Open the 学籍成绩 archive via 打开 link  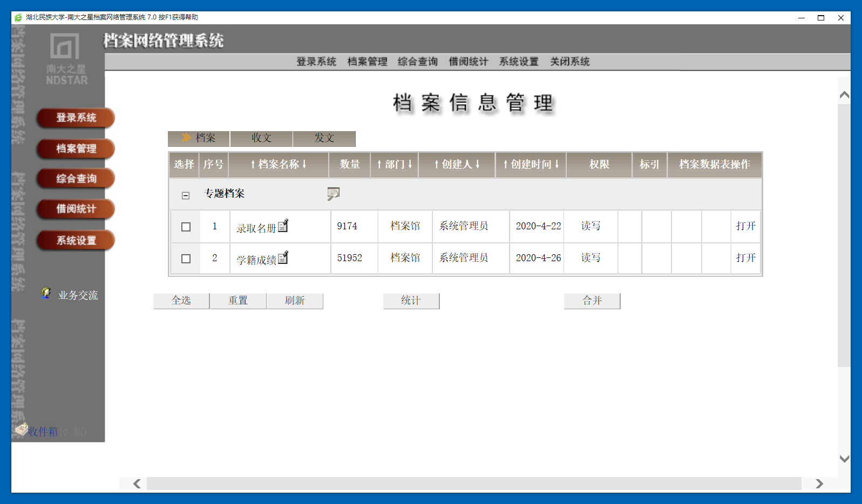pyautogui.click(x=745, y=258)
